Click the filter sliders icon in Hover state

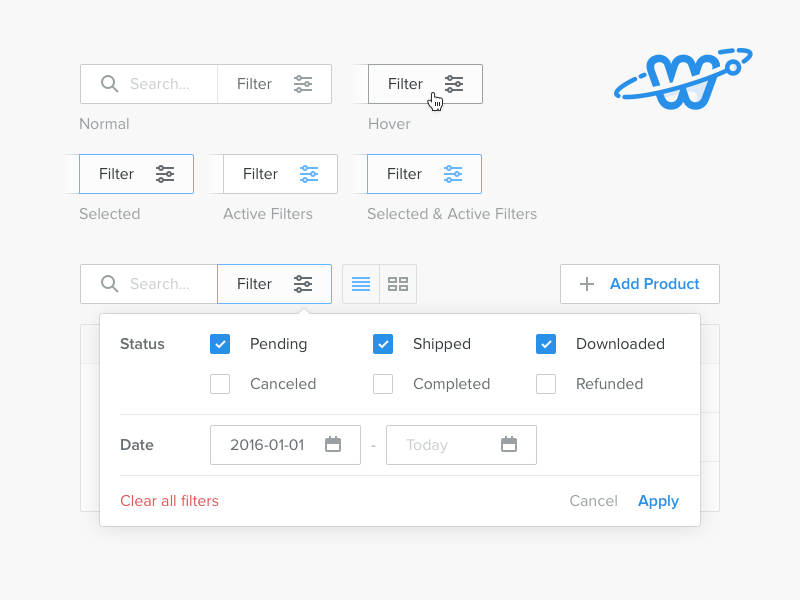tap(455, 84)
